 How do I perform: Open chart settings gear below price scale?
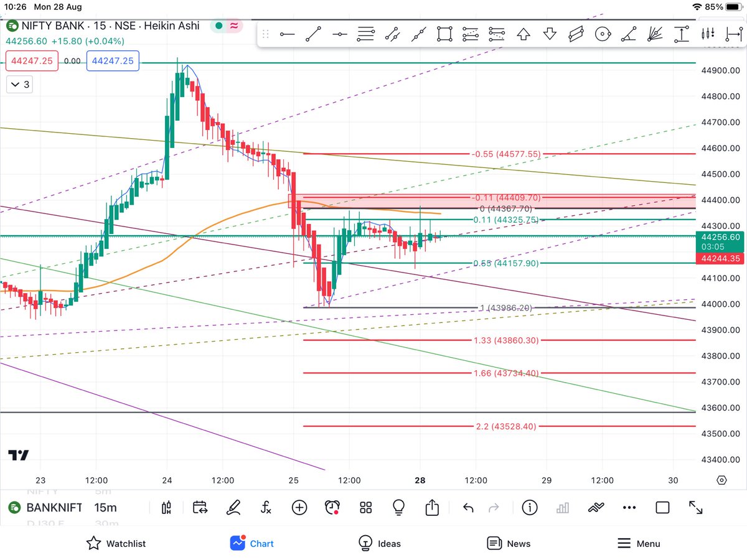click(x=721, y=480)
